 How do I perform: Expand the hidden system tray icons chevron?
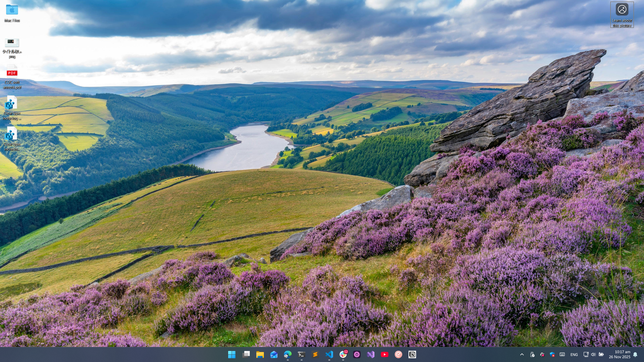tap(522, 354)
